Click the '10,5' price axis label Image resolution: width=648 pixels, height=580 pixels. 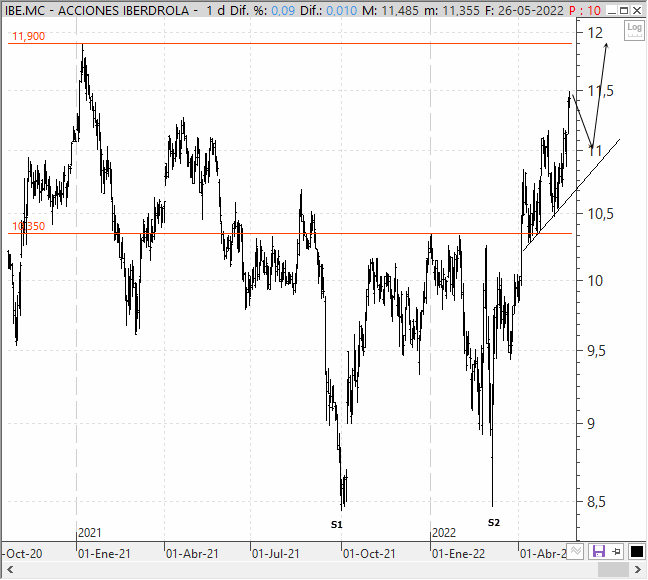(600, 214)
